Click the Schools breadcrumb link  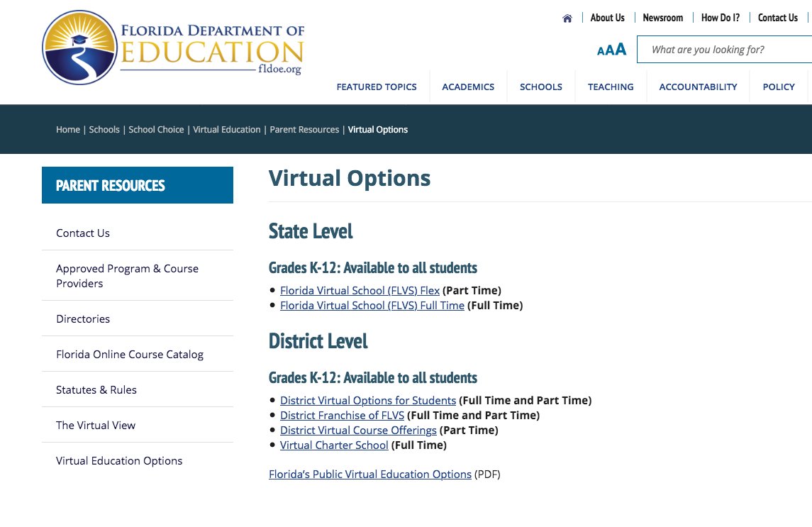(x=104, y=130)
